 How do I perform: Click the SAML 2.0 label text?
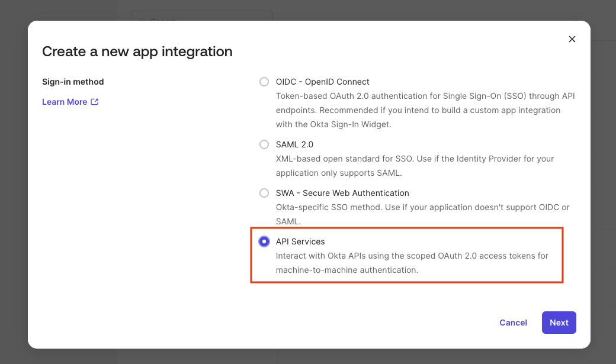click(294, 144)
